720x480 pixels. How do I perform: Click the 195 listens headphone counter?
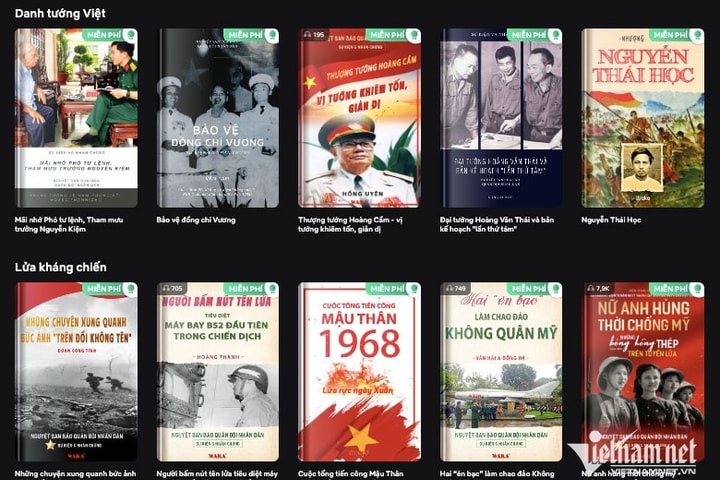(314, 34)
